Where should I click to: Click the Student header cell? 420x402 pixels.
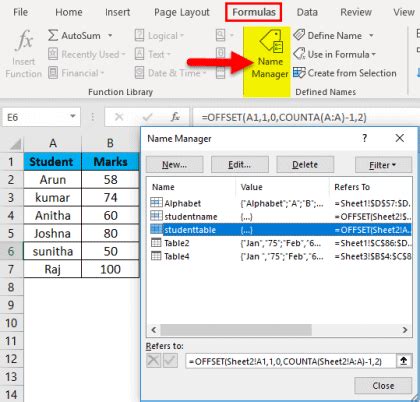[53, 162]
